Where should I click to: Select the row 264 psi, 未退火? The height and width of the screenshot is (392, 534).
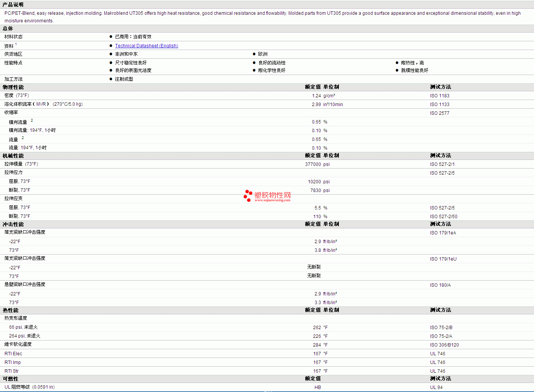25,336
